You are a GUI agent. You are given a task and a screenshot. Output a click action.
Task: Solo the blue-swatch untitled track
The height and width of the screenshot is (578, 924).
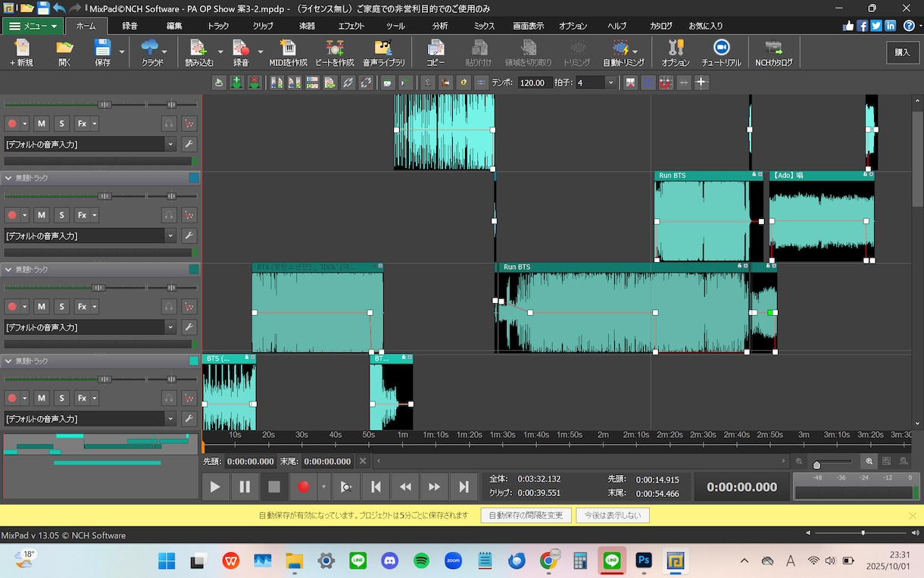tap(62, 215)
